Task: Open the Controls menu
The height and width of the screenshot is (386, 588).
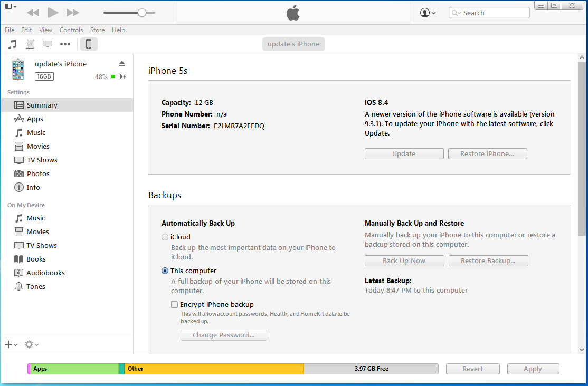Action: pos(71,30)
